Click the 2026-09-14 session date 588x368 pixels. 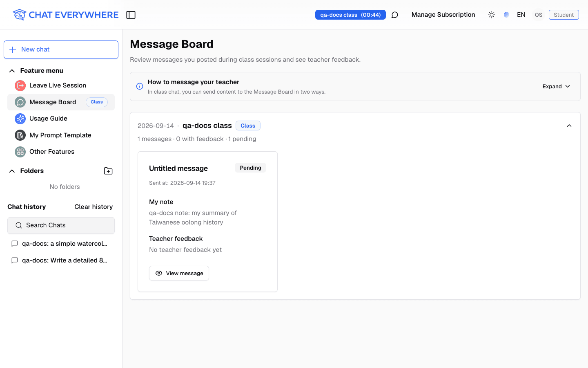tap(156, 126)
